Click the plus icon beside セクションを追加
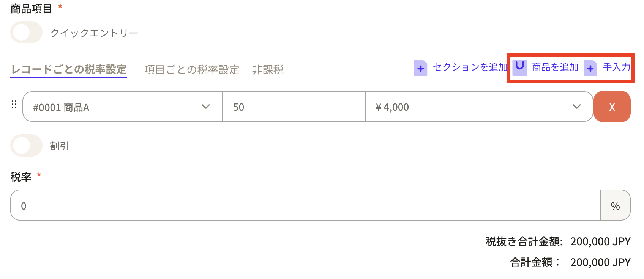 (x=420, y=68)
